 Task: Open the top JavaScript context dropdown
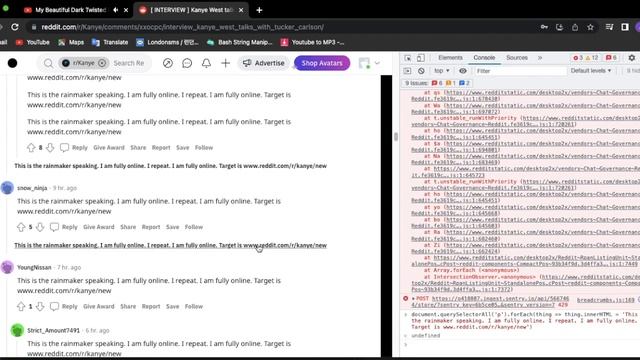coord(442,71)
